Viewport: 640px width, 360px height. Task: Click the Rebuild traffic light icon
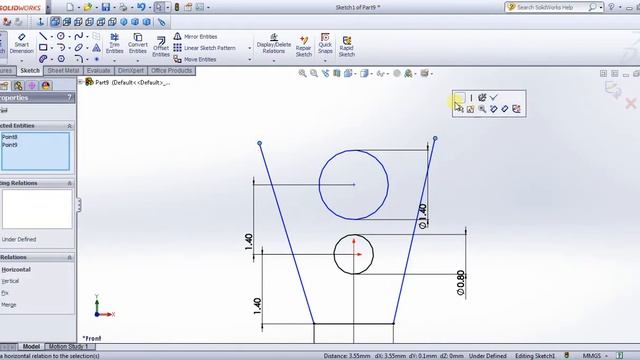[x=177, y=7]
